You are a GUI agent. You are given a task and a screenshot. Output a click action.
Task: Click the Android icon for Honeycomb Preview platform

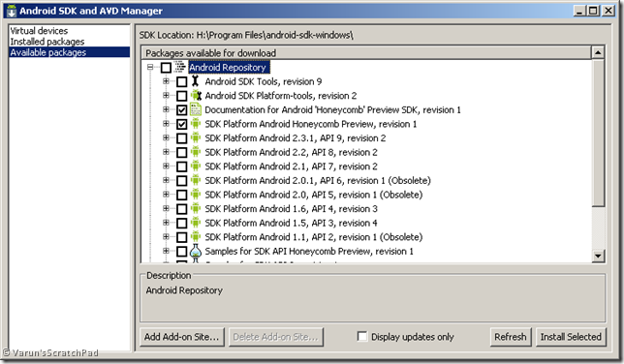(196, 124)
